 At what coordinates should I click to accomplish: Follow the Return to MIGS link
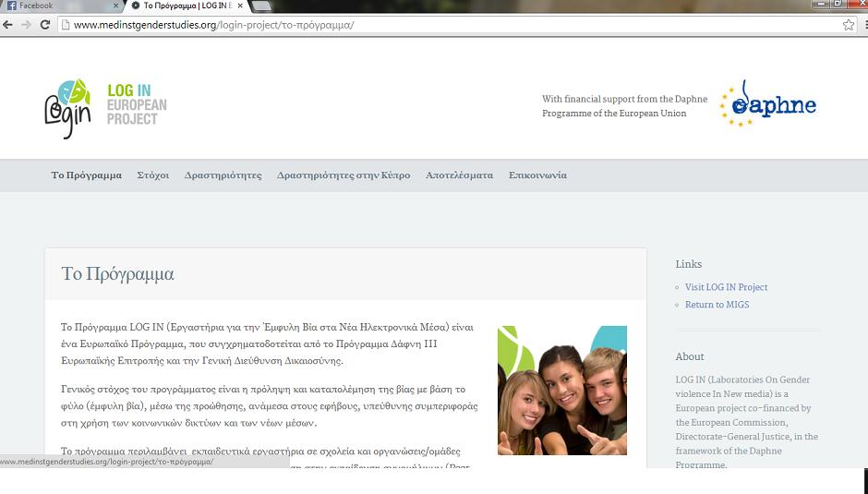point(717,305)
